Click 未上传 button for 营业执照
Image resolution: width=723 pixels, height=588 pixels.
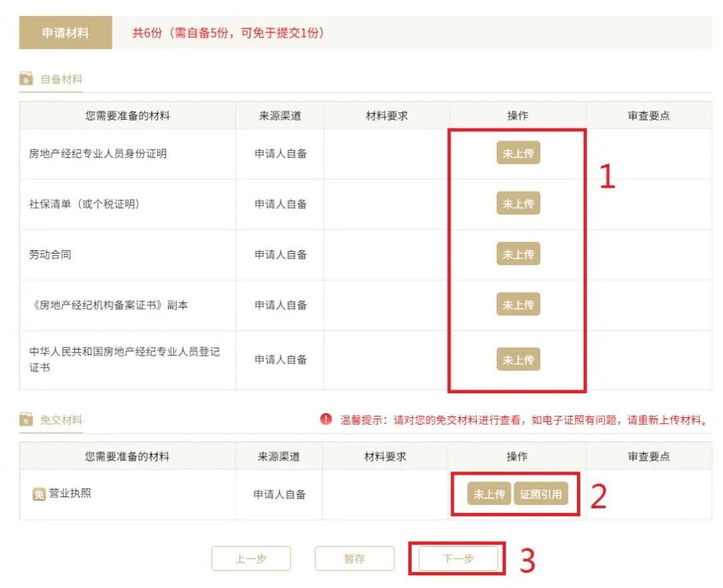489,494
